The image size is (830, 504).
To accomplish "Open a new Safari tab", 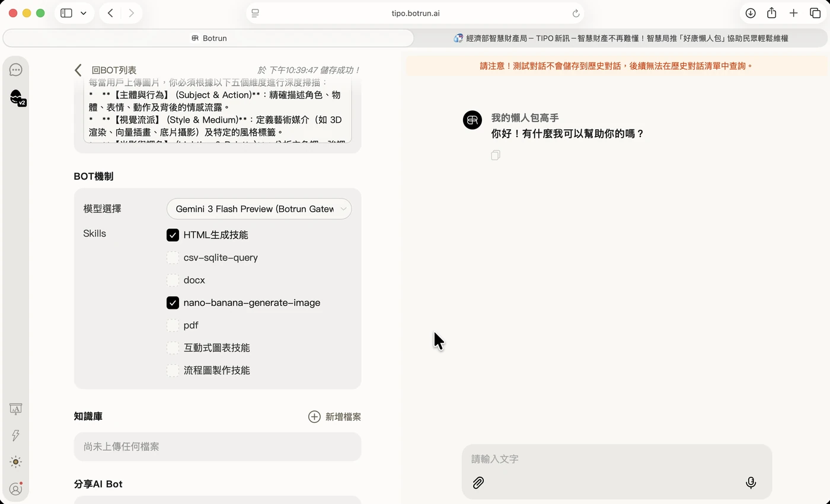I will pos(793,13).
